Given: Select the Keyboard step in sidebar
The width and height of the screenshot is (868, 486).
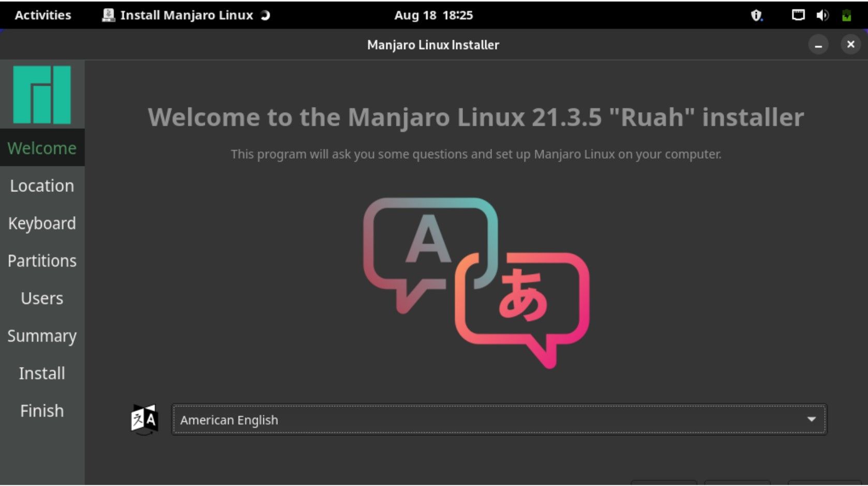Looking at the screenshot, I should tap(42, 223).
